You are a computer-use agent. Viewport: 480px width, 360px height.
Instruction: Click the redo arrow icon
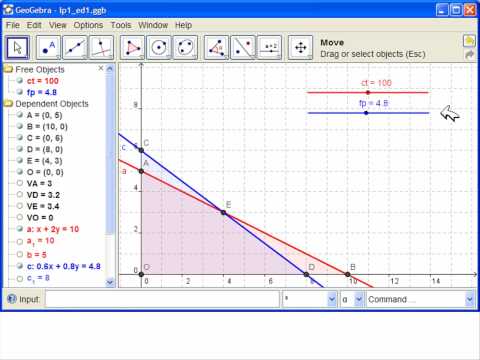(x=469, y=54)
